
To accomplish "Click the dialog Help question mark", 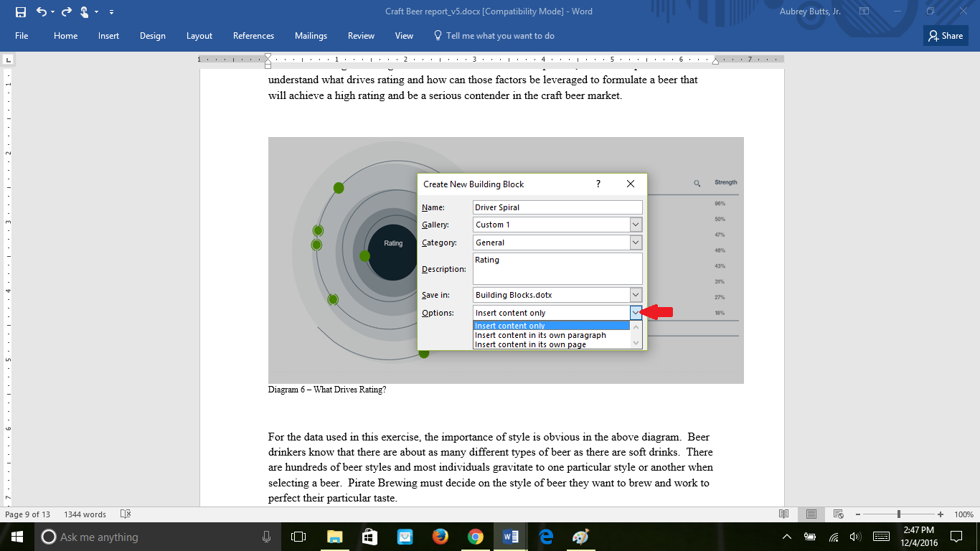I will coord(598,184).
